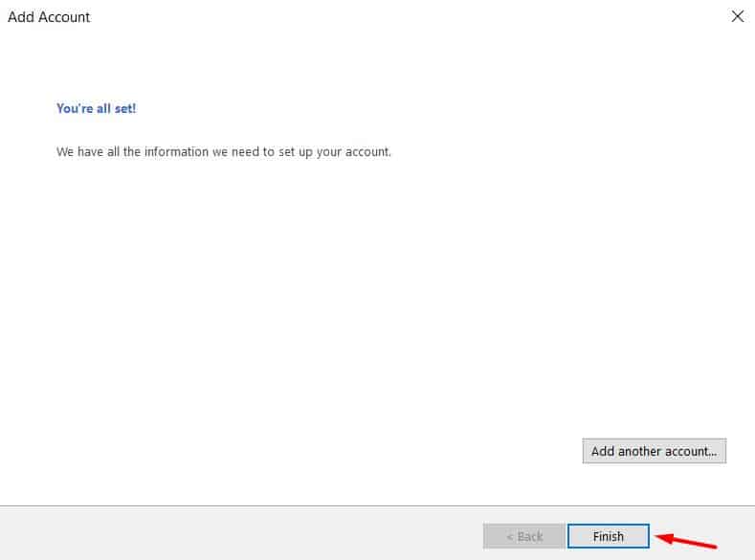Complete account setup with Finish

click(x=609, y=536)
